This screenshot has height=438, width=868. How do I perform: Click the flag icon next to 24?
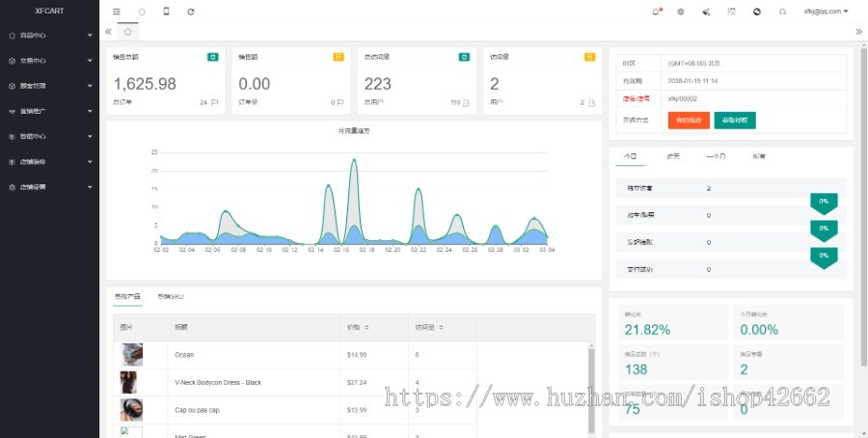pos(215,102)
